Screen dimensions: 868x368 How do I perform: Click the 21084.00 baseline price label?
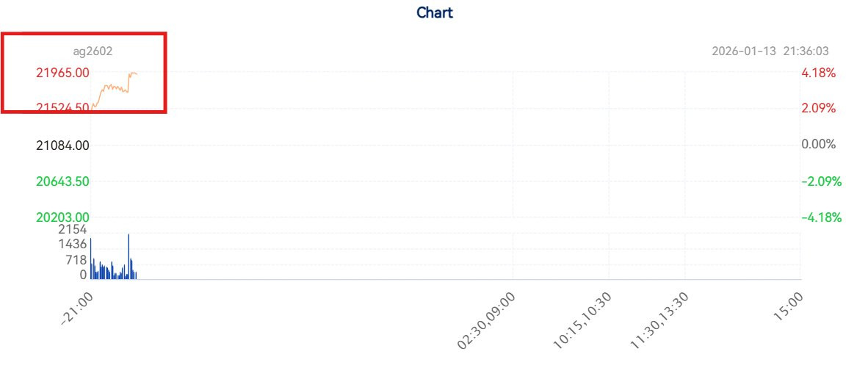(63, 145)
